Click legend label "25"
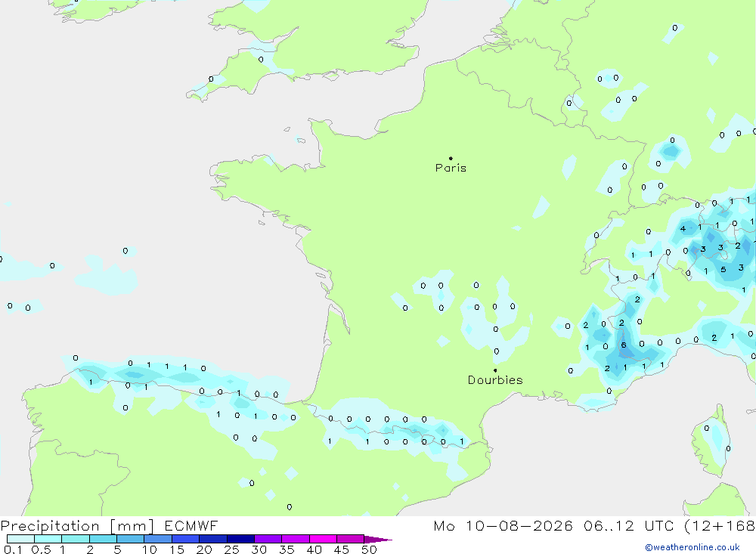The height and width of the screenshot is (554, 756). [231, 549]
